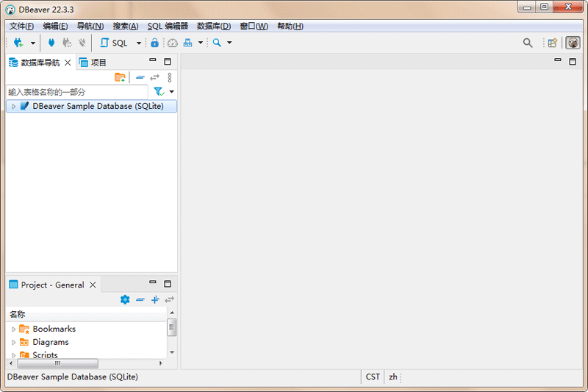The image size is (588, 392).
Task: Switch to the 项目 tab
Action: (x=93, y=63)
